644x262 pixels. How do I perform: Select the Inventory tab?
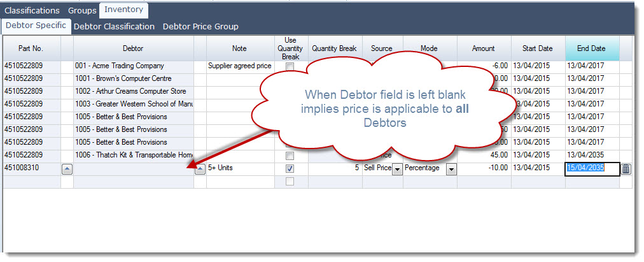pos(123,10)
